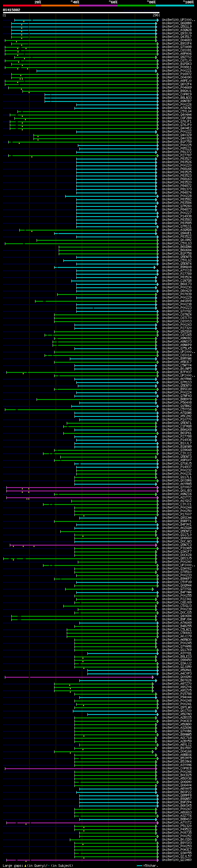Select hit 'UniRef100_Q8MPF8'
197x868 pixels.
pos(177,796)
